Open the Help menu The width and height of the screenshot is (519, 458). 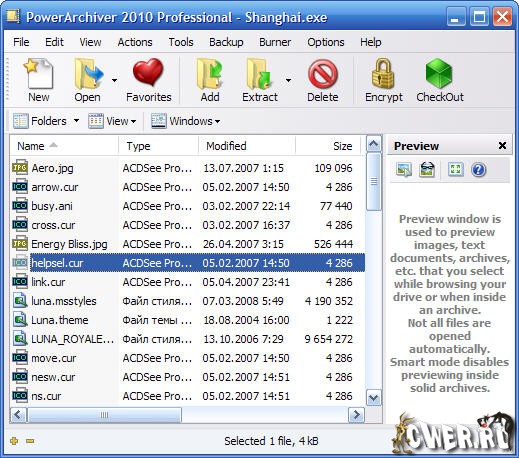click(371, 42)
